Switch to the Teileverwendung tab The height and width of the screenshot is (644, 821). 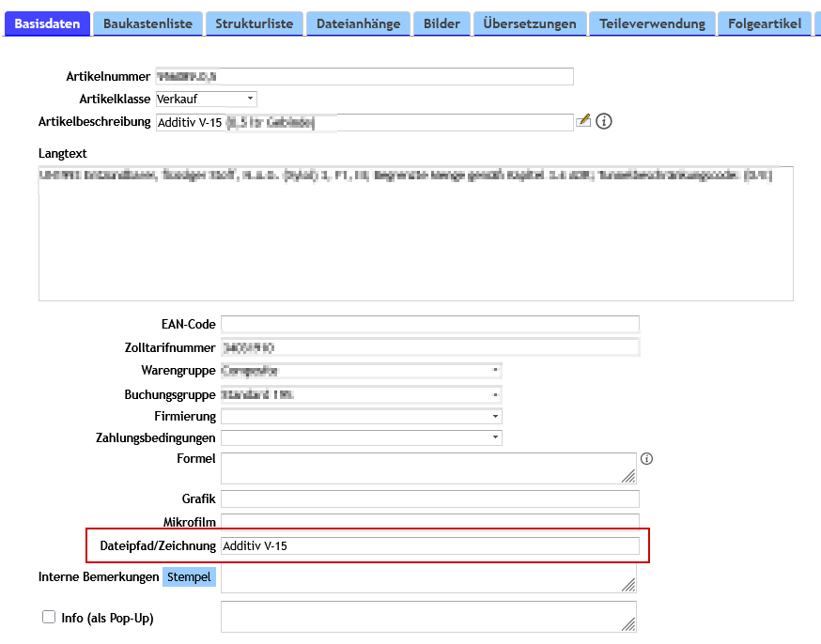(x=652, y=23)
